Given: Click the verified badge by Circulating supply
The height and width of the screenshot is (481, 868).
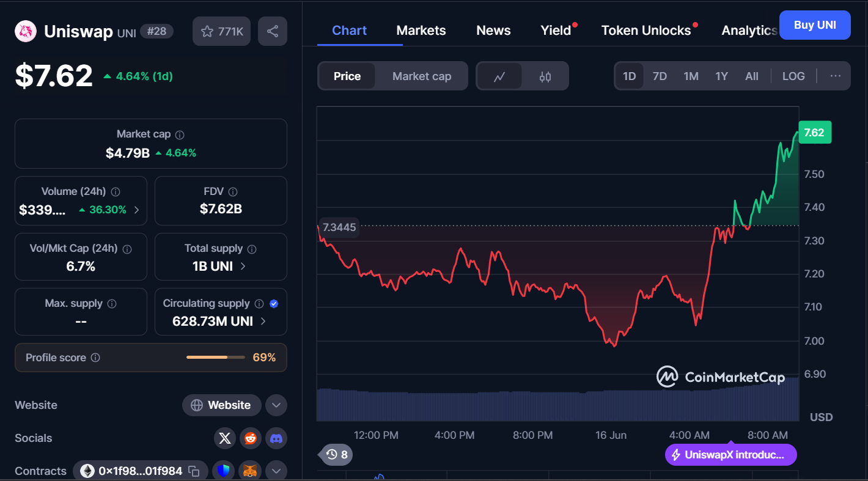Looking at the screenshot, I should [274, 304].
